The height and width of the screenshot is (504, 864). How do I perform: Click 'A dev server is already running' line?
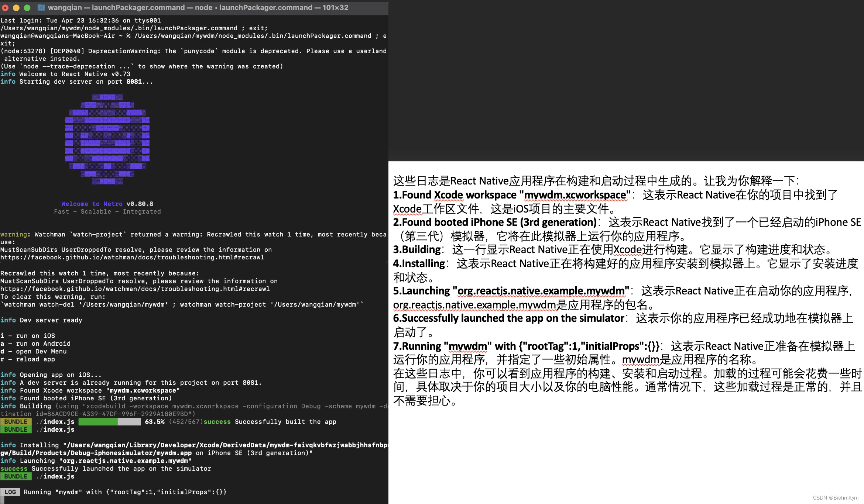pos(131,383)
